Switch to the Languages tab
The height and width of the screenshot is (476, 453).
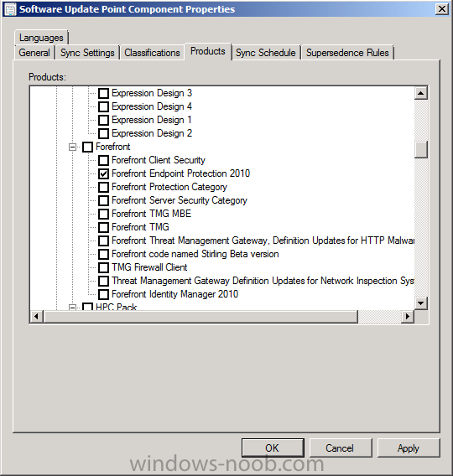41,38
